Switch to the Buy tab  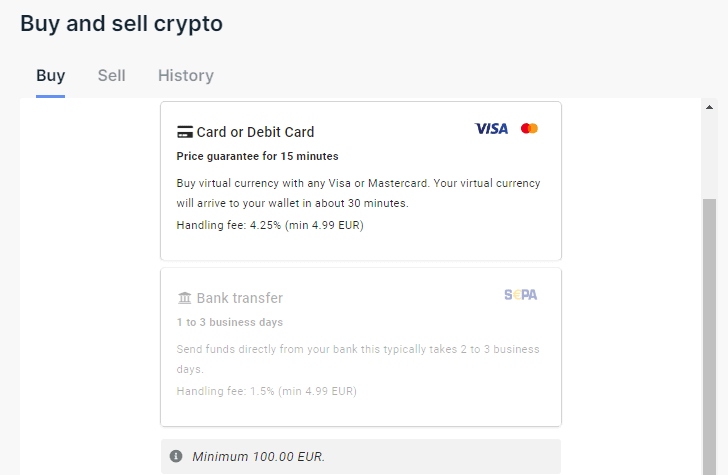pyautogui.click(x=50, y=76)
